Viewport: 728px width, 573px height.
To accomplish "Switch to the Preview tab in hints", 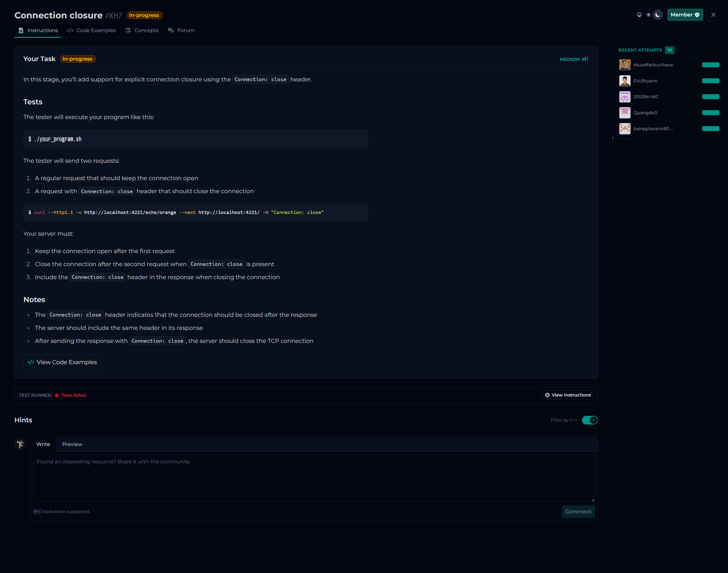I will pyautogui.click(x=72, y=444).
